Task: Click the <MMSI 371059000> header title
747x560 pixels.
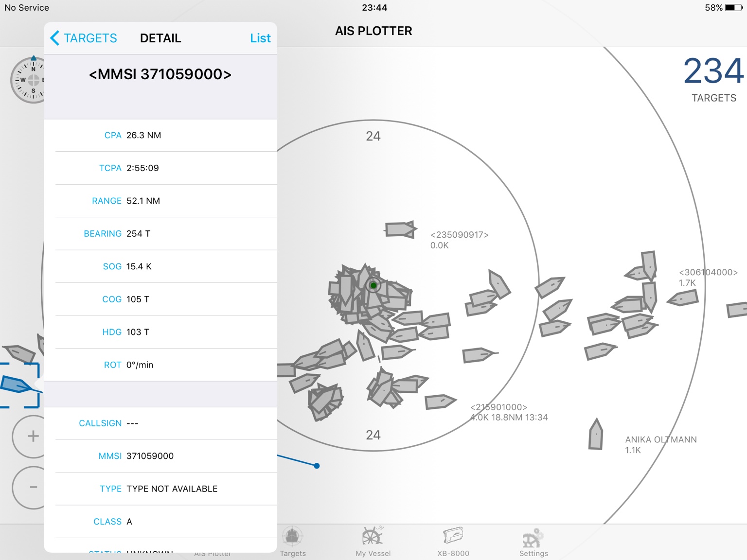Action: pyautogui.click(x=160, y=74)
